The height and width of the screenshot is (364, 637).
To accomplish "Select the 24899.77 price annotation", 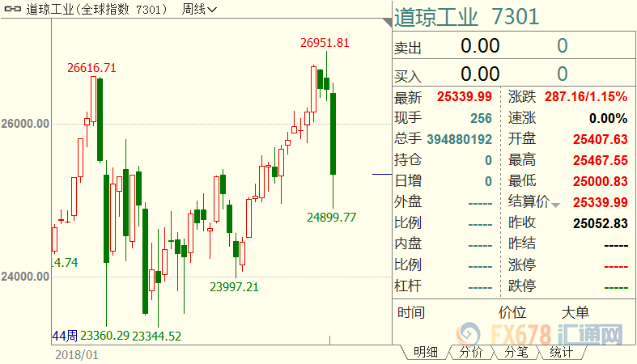I will click(332, 217).
